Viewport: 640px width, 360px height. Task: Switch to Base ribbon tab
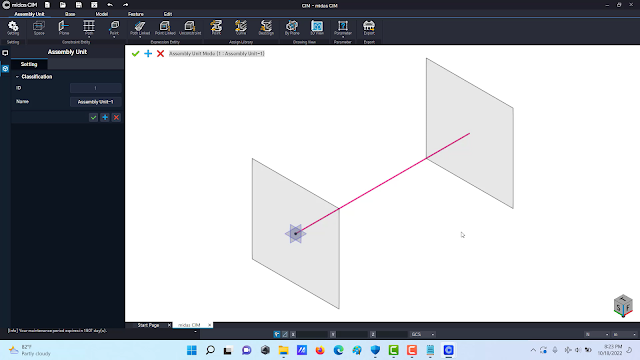click(70, 14)
